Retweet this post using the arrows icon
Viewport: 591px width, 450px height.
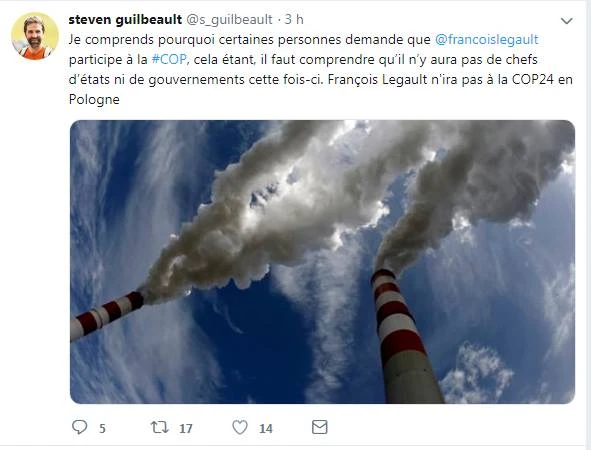(x=159, y=427)
